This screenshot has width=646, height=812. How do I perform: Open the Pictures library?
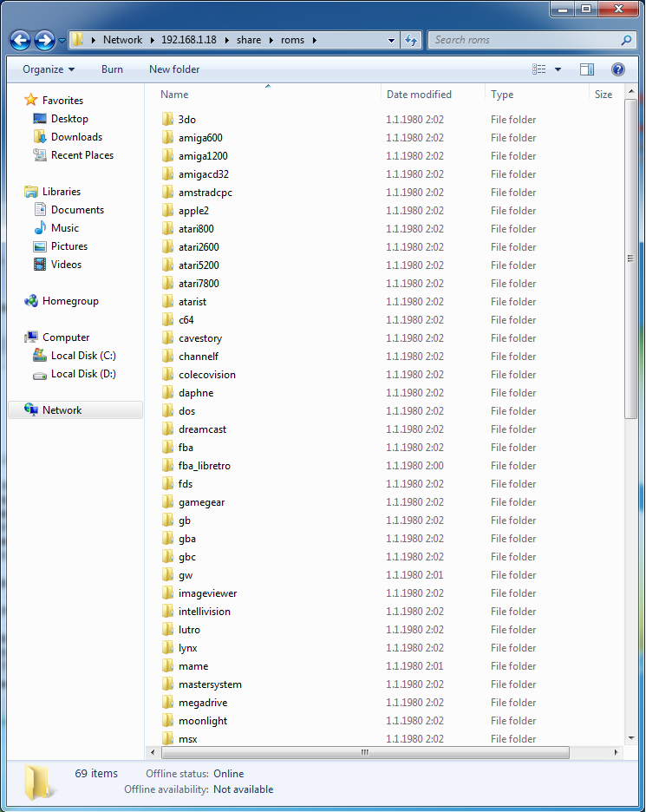coord(69,246)
